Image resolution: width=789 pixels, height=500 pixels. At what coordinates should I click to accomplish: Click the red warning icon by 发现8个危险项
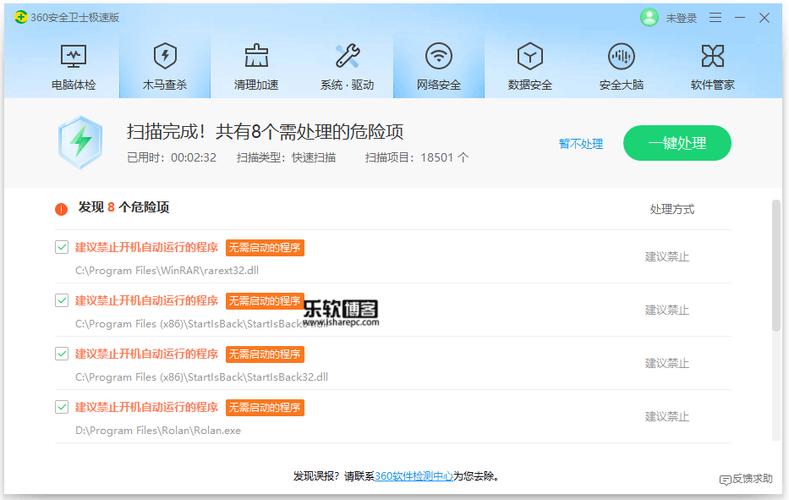61,209
